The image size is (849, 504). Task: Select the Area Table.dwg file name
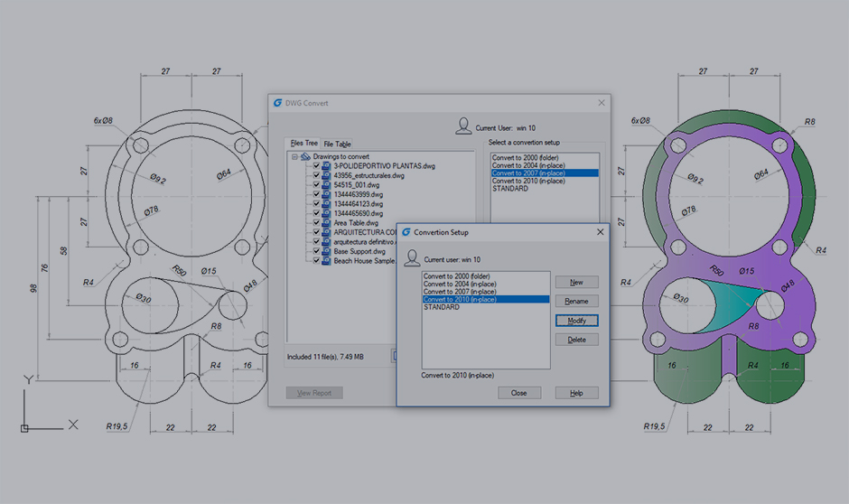tap(356, 223)
